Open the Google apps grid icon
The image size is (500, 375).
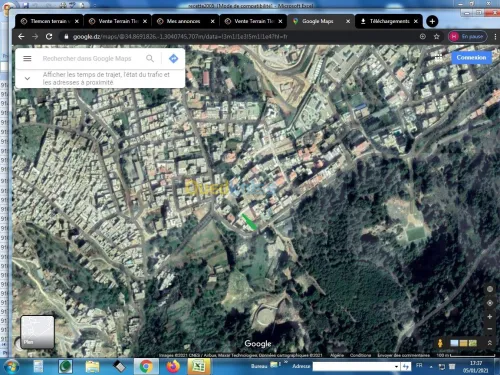pyautogui.click(x=439, y=58)
